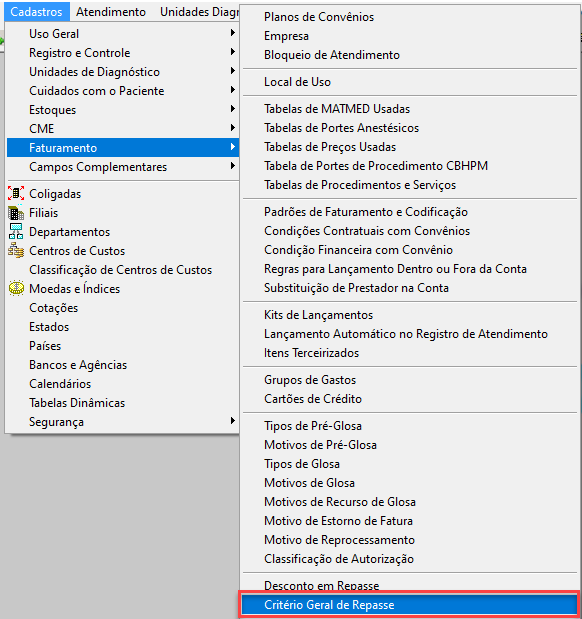Viewport: 582px width, 619px height.
Task: Expand the CME submenu arrow
Action: (233, 128)
